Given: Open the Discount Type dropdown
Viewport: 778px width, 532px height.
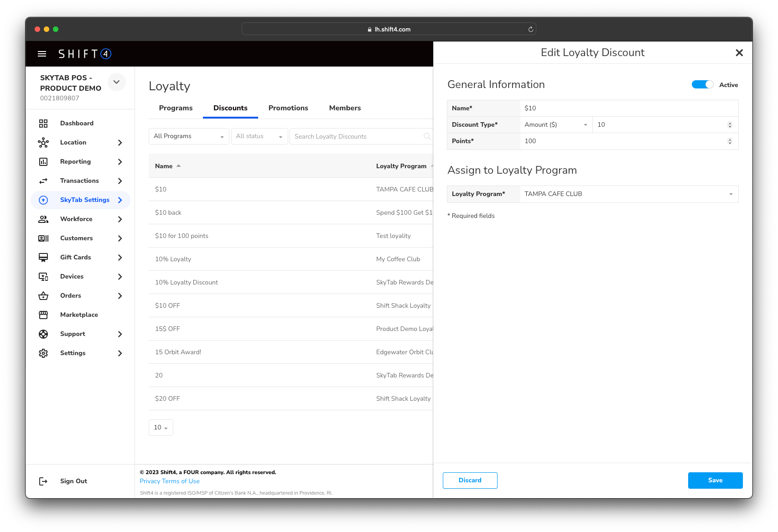Looking at the screenshot, I should click(x=556, y=125).
